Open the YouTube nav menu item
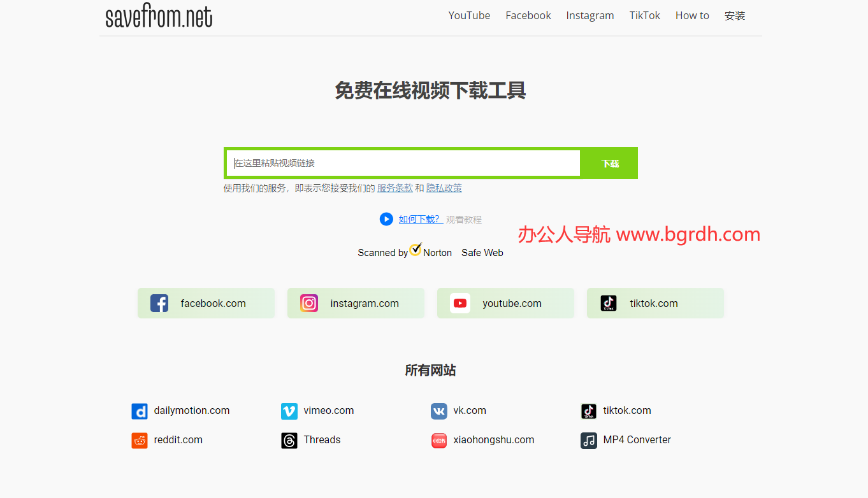Image resolution: width=868 pixels, height=498 pixels. (469, 15)
